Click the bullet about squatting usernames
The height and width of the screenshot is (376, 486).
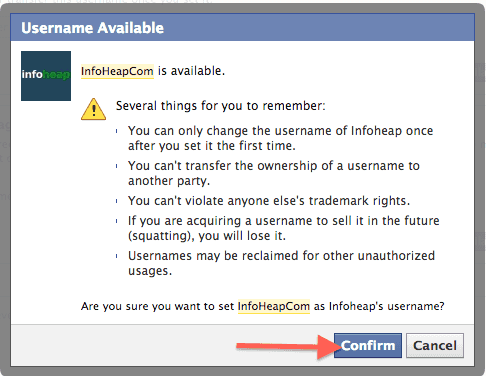(284, 228)
